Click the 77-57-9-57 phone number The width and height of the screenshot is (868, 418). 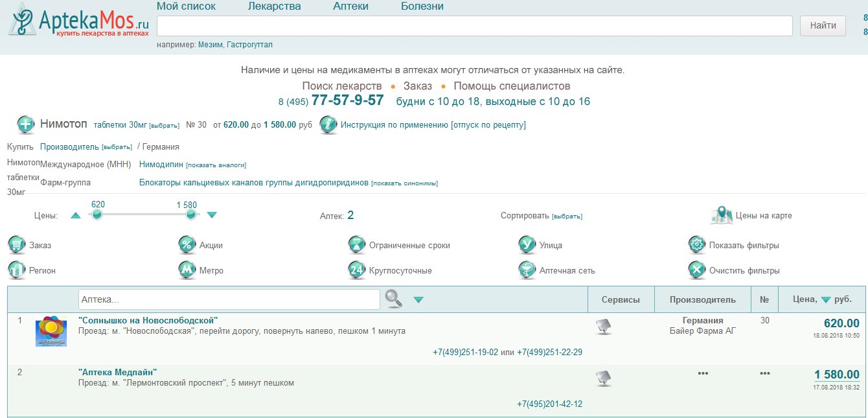point(347,100)
